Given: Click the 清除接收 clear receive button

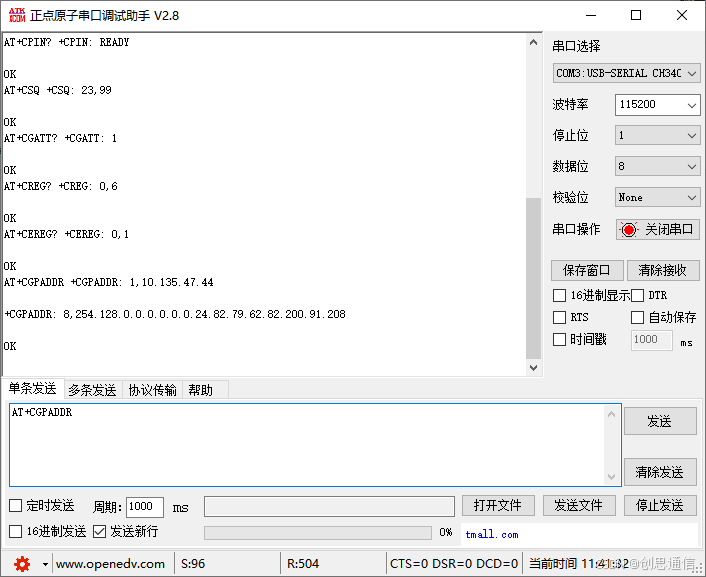Looking at the screenshot, I should point(662,270).
